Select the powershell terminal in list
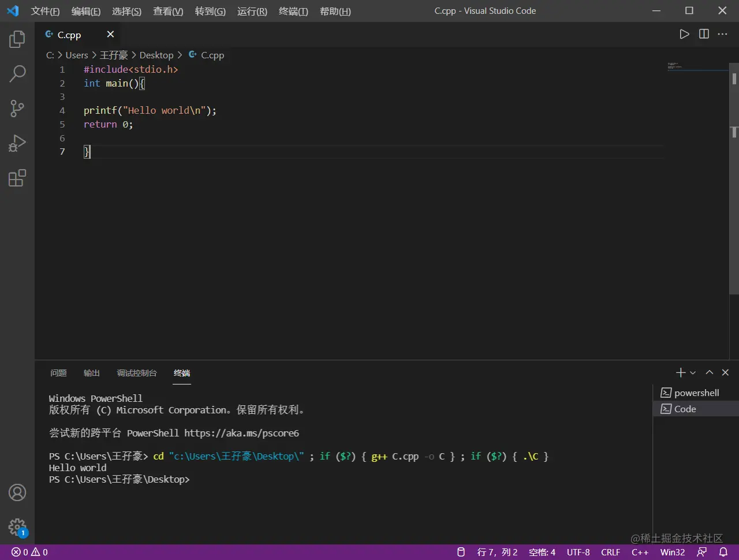Screen dimensions: 739x560 [x=696, y=393]
